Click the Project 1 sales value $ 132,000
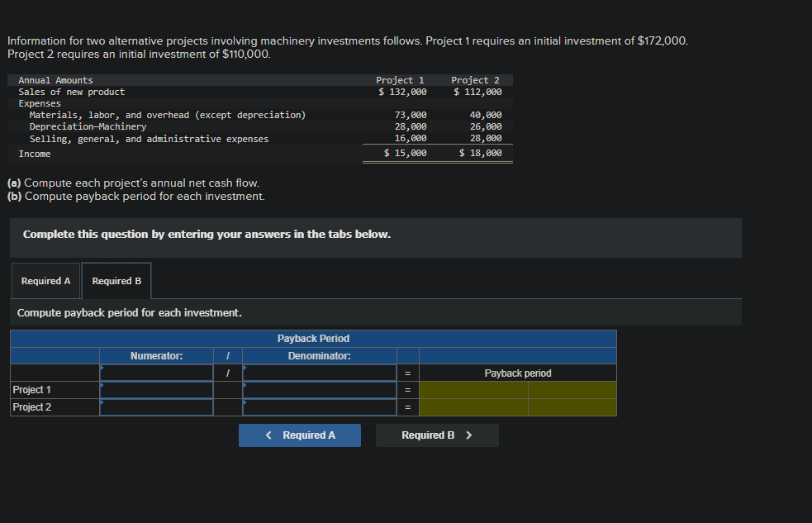 point(402,92)
